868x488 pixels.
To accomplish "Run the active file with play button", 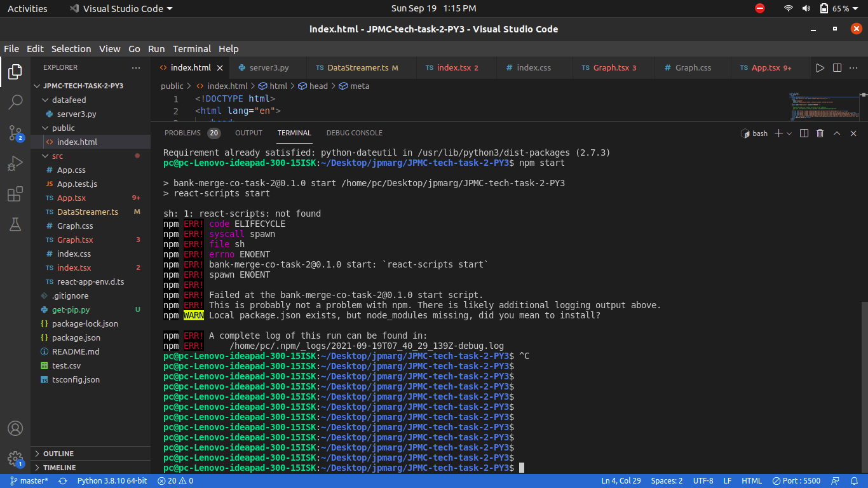I will click(820, 67).
